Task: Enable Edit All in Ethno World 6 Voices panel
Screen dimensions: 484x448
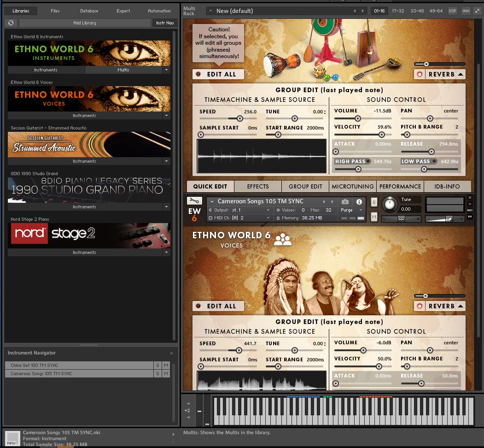Action: (x=218, y=306)
